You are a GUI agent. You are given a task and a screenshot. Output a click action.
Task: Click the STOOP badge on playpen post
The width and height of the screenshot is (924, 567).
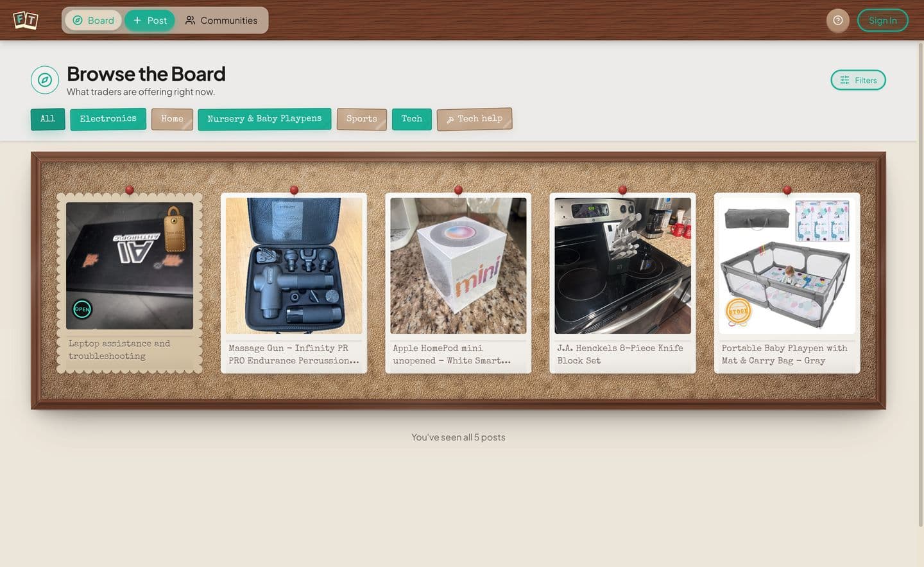738,311
